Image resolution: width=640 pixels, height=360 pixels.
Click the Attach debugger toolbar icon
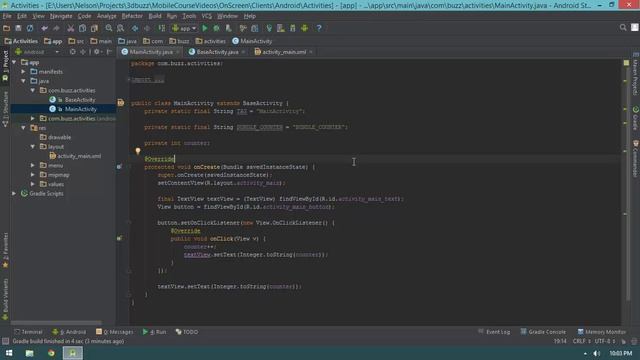point(229,28)
